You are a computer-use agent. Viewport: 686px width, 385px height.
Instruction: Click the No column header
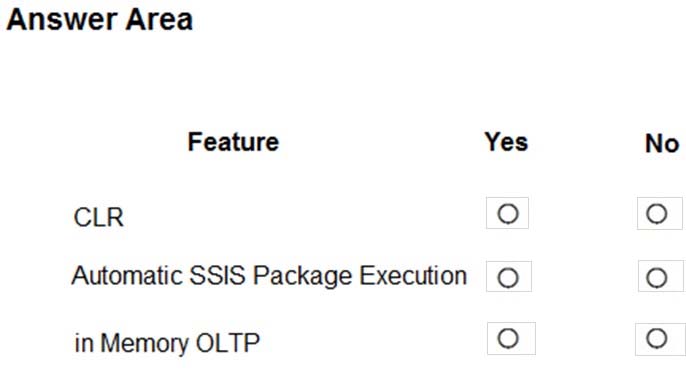[662, 144]
